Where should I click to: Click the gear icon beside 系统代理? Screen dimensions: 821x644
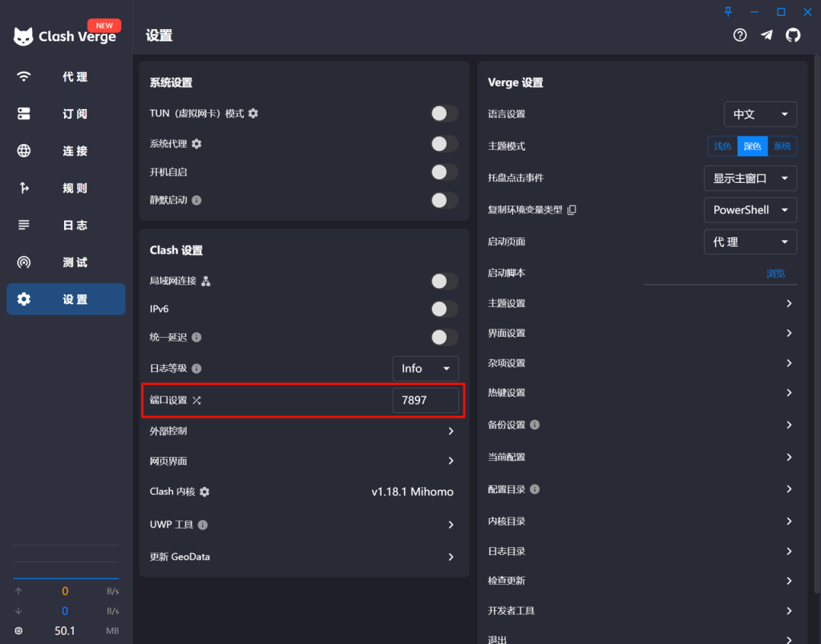[x=196, y=144]
